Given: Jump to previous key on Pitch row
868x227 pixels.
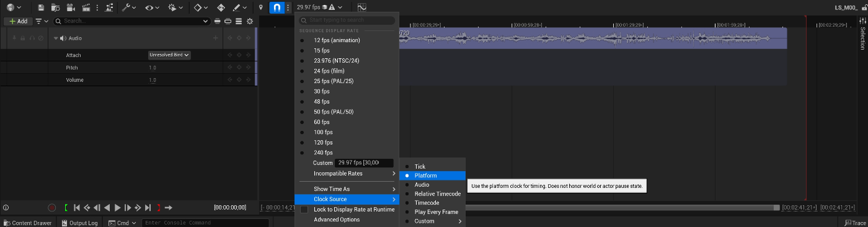Looking at the screenshot, I should (230, 68).
